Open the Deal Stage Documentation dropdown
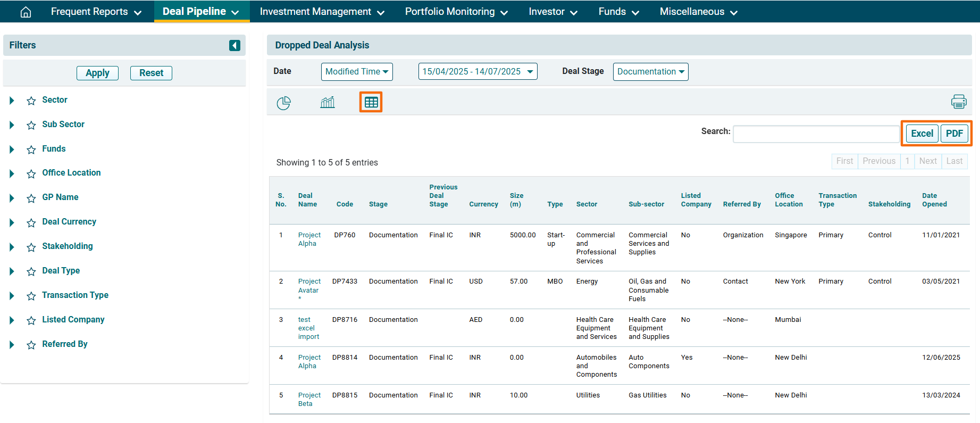The height and width of the screenshot is (423, 980). click(x=650, y=72)
